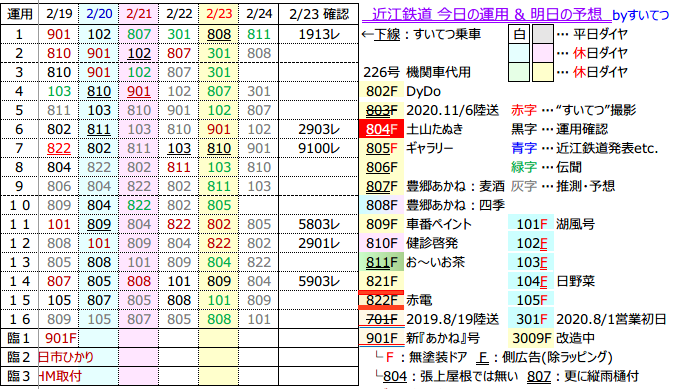Click confirmation cell 2903レ
The width and height of the screenshot is (676, 389).
(319, 129)
